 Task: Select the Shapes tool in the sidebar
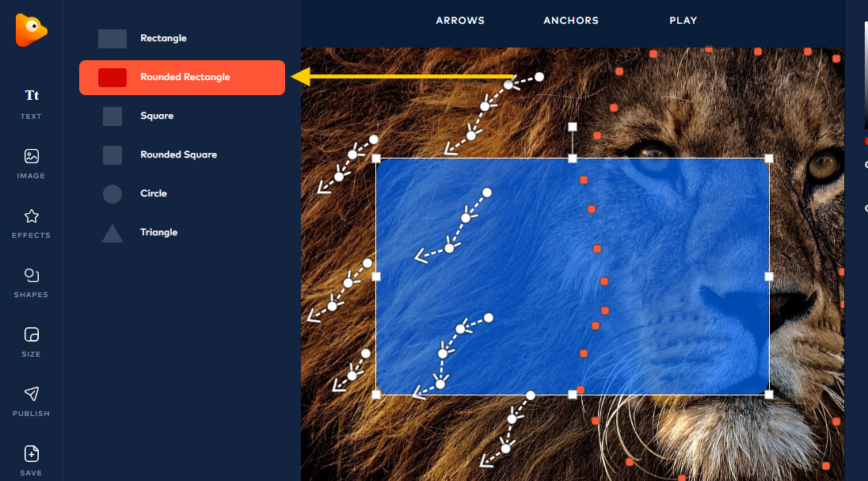coord(32,282)
